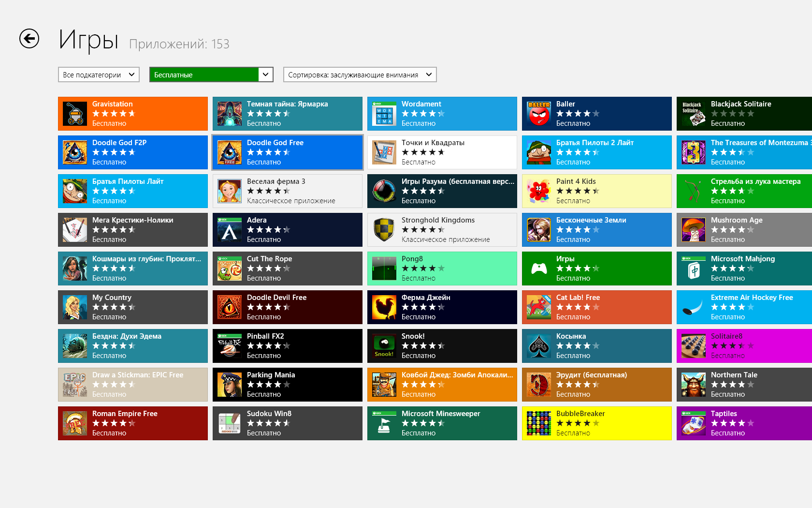Open the Microsoft Mahjong icon
812x508 pixels.
pos(694,269)
